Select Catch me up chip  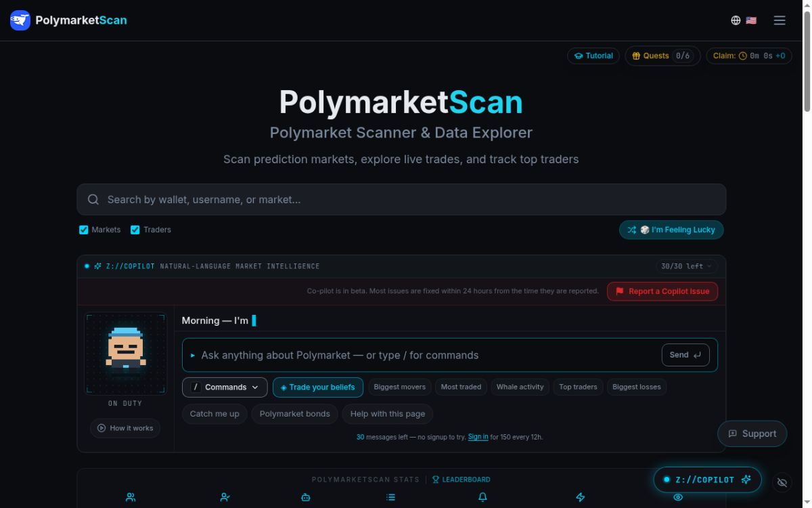pos(215,414)
